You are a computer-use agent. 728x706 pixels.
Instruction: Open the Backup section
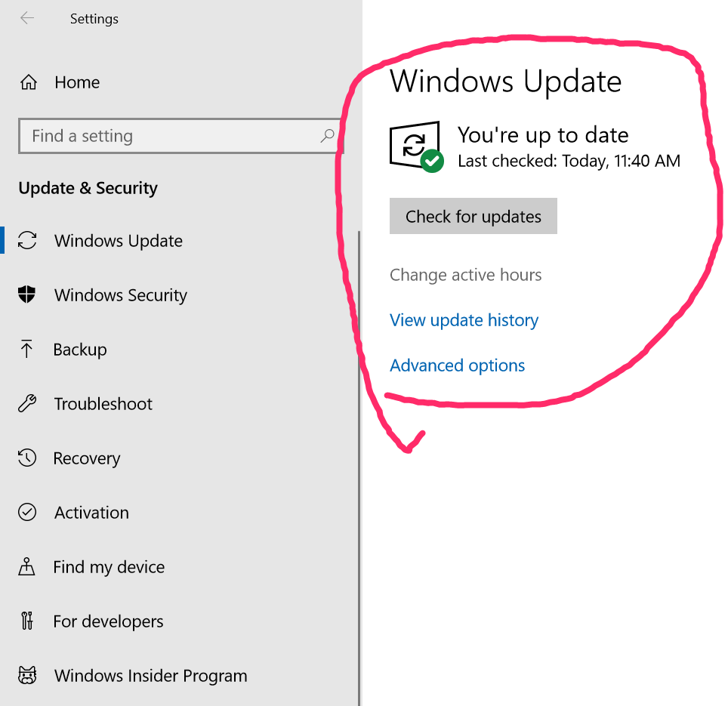[x=80, y=350]
